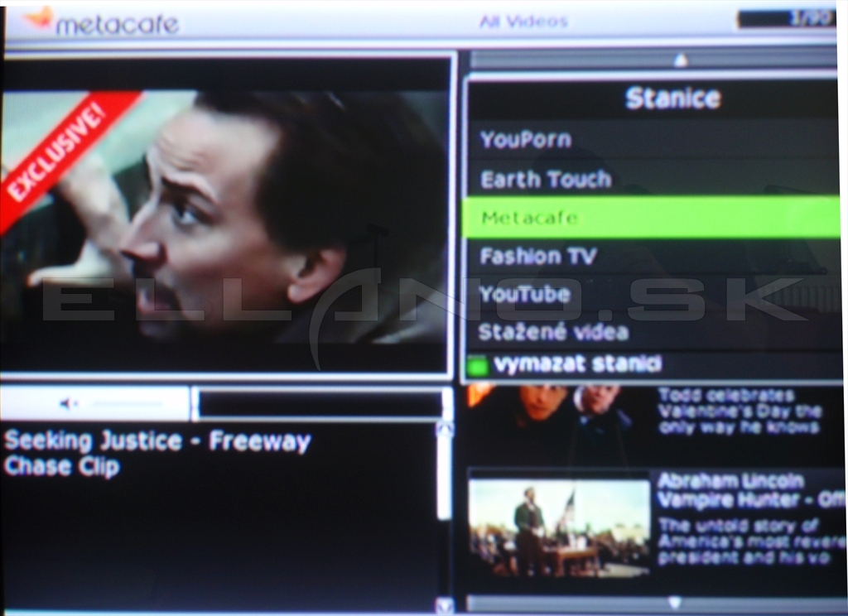Viewport: 848px width, 616px height.
Task: Click the Seeking Justice video preview
Action: (225, 215)
